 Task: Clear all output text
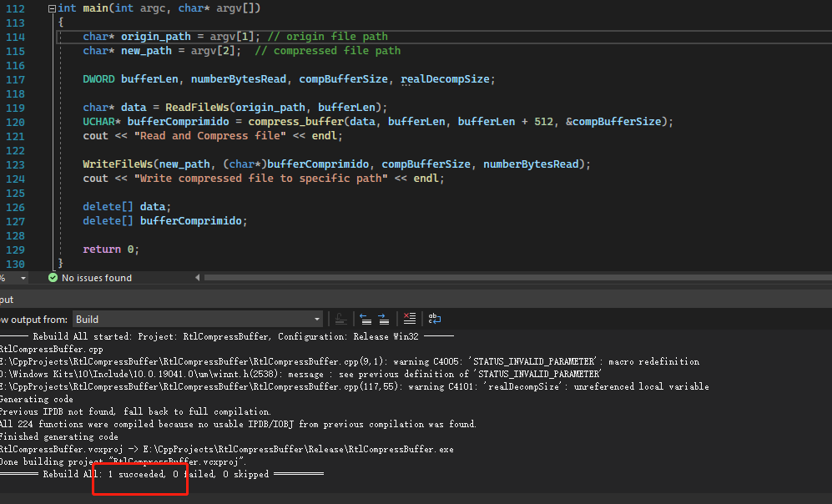coord(409,319)
